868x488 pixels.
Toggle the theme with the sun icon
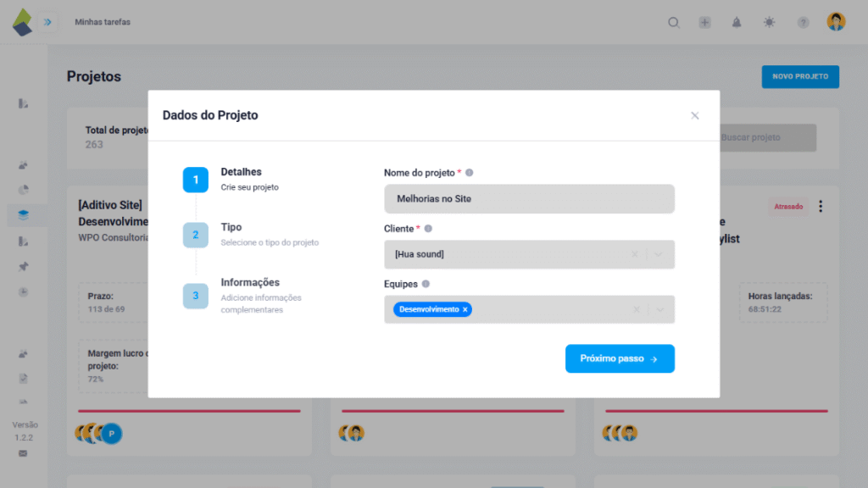(x=769, y=23)
